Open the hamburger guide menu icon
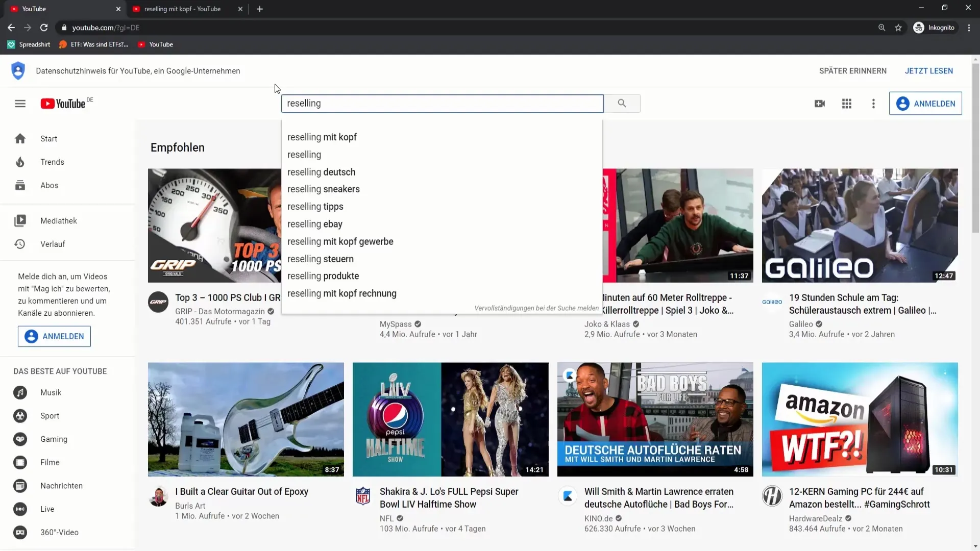Screen dimensions: 980x551 click(20, 104)
